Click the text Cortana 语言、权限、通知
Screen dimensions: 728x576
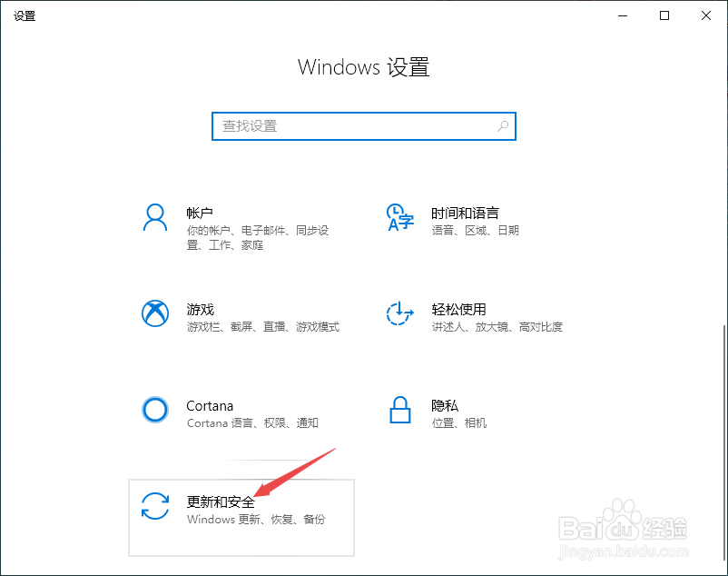[252, 423]
